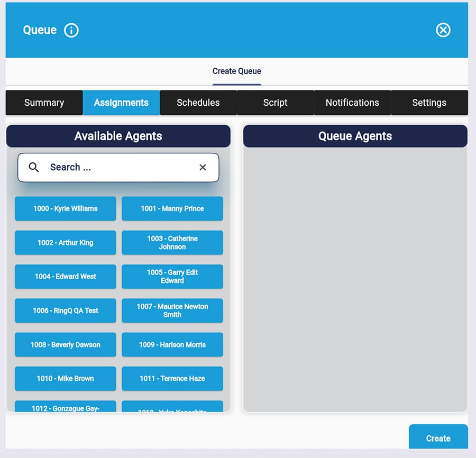Open the Summary tab
476x458 pixels.
click(x=44, y=103)
